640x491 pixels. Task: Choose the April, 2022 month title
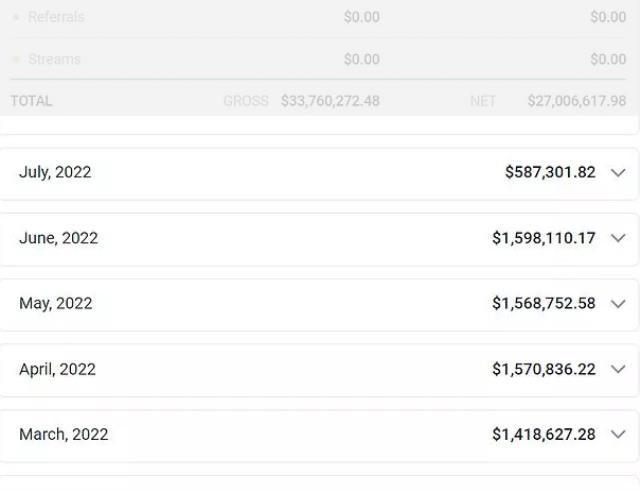[57, 369]
